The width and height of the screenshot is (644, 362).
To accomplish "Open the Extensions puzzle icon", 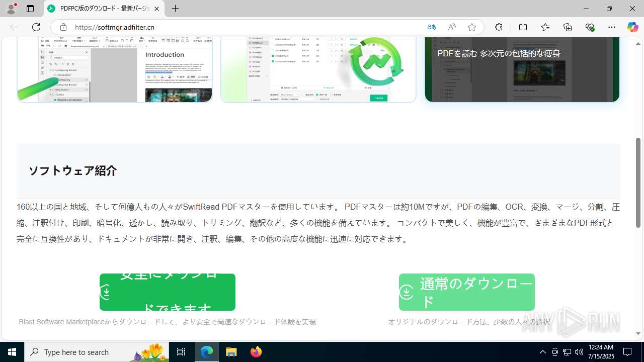I will point(499,27).
